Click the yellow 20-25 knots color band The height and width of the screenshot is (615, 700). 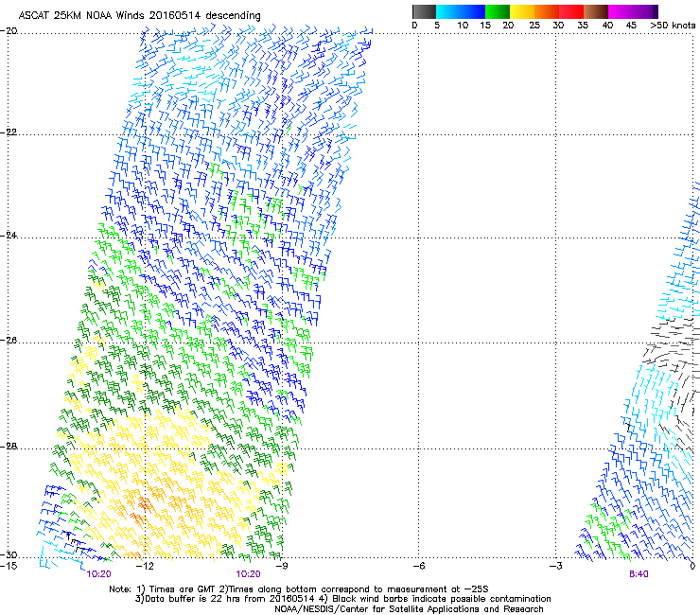pos(521,11)
